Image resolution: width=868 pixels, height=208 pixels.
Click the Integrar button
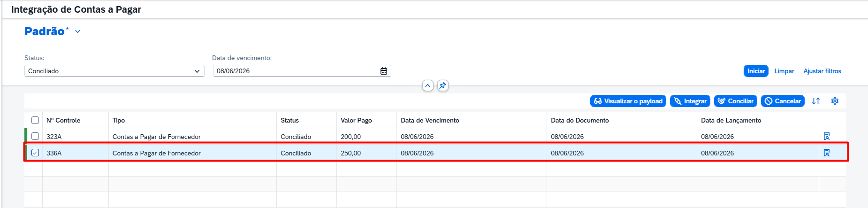point(690,101)
